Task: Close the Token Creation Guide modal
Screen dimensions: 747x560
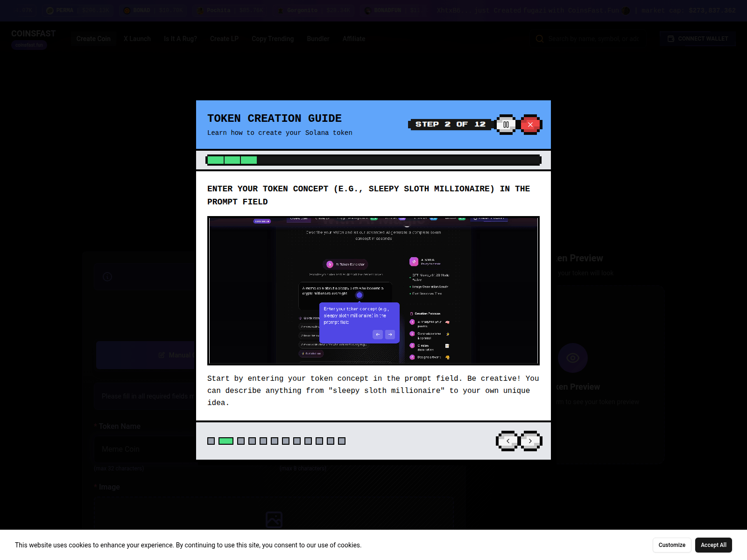Action: click(530, 125)
